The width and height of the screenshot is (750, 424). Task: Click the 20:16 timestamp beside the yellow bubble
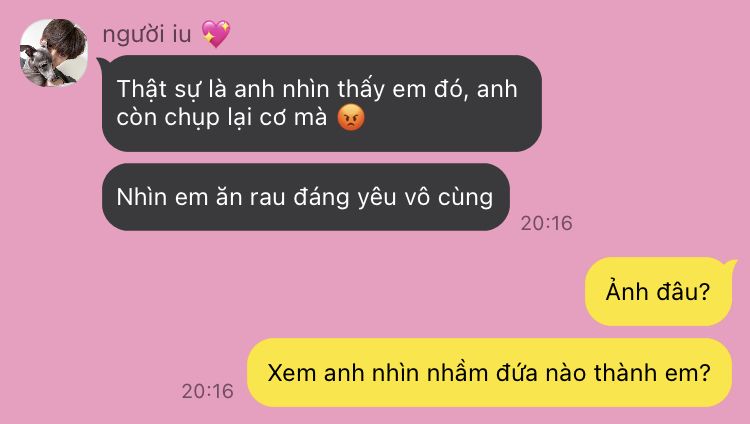point(207,391)
